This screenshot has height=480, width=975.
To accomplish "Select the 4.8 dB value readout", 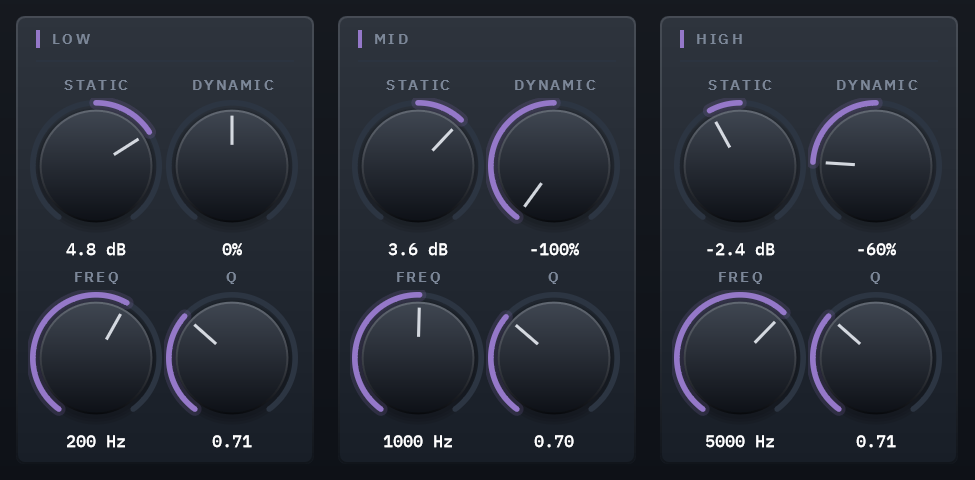I will tap(96, 250).
